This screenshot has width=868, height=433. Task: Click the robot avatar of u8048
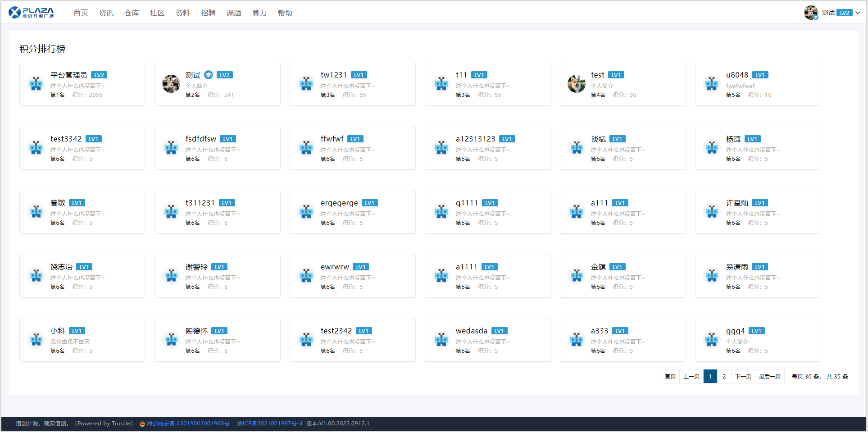712,84
